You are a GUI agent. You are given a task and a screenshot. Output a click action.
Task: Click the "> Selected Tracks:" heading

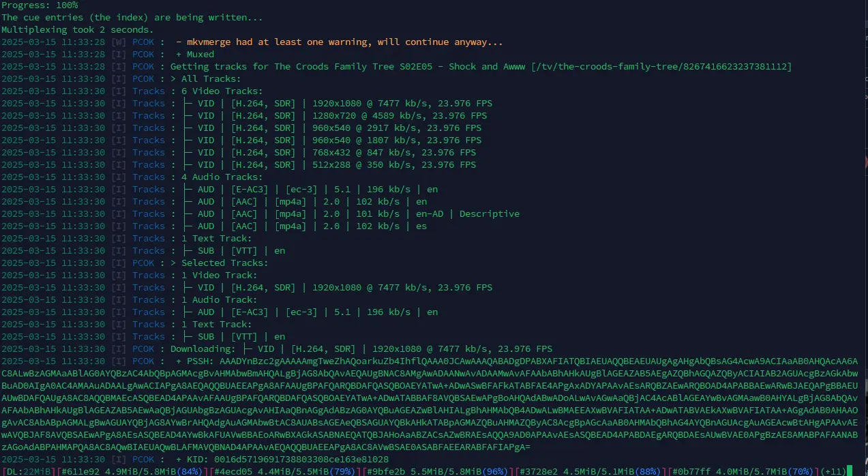(220, 263)
